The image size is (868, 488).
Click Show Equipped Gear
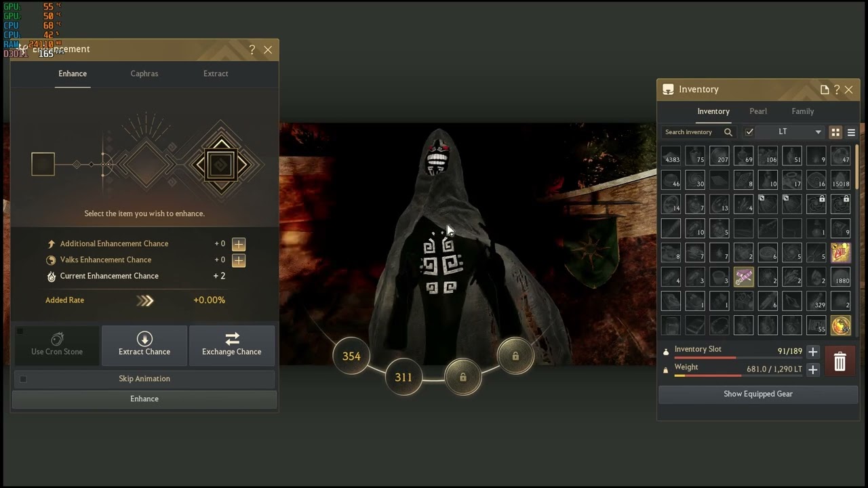point(758,394)
